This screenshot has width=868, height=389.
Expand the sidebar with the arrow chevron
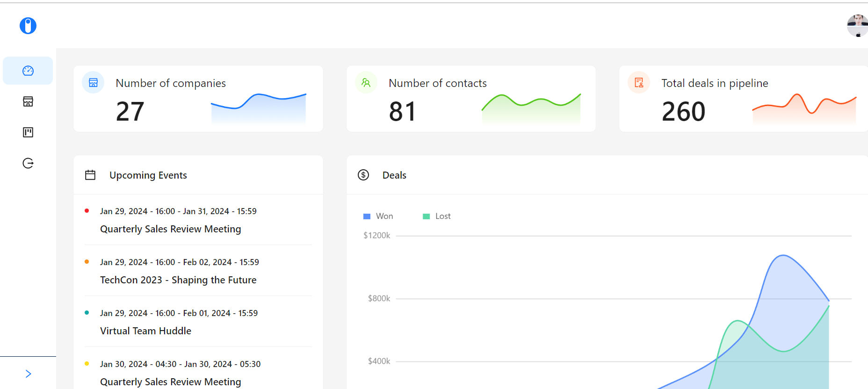[x=28, y=374]
